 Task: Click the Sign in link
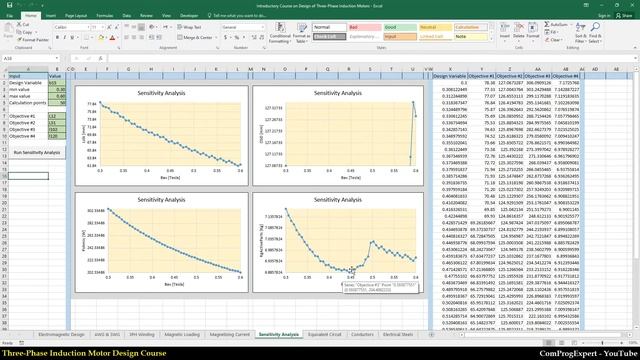pos(604,16)
